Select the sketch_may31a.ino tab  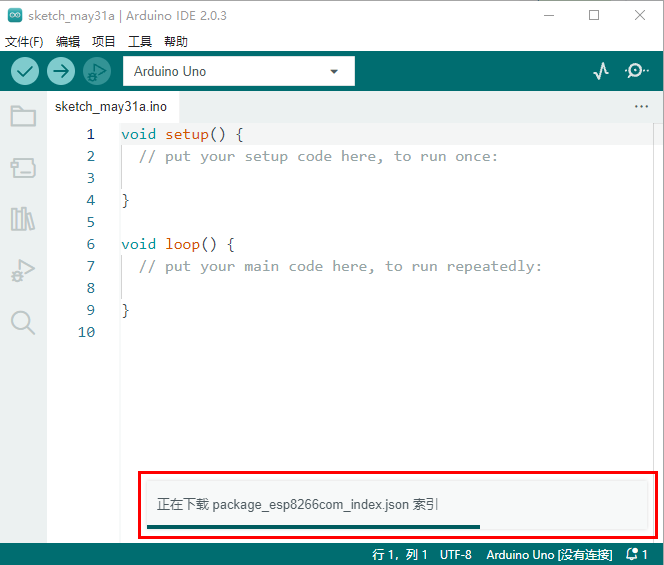coord(111,107)
